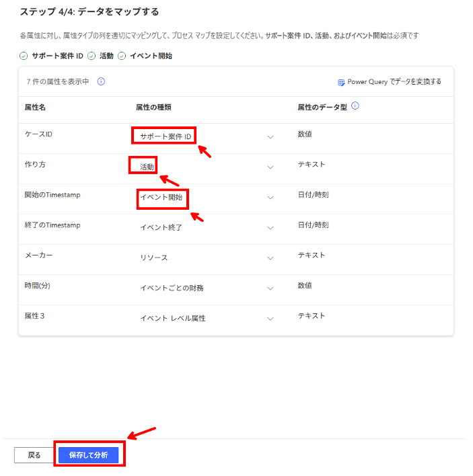Click テキスト data type in 作り方 row
473x476 pixels.
click(x=312, y=164)
